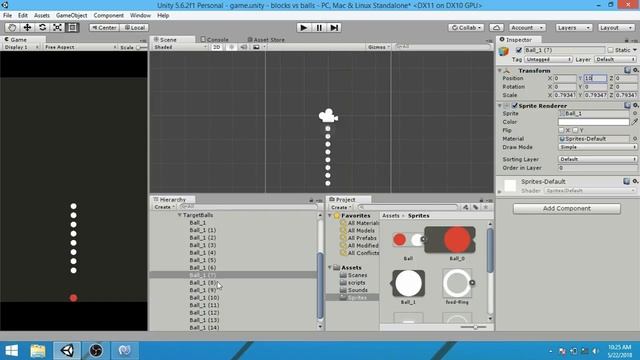Click the white Color swatch
The image size is (640, 360).
click(593, 122)
